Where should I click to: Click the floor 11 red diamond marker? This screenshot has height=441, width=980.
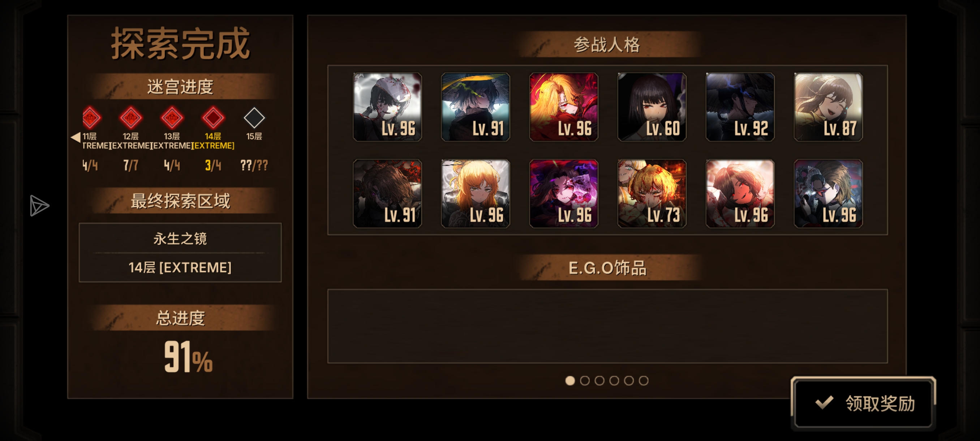[x=91, y=118]
